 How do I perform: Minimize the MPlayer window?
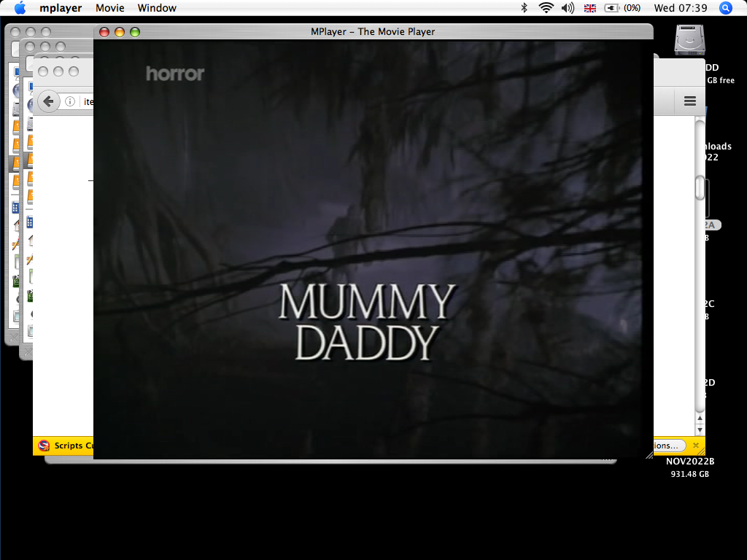tap(120, 32)
